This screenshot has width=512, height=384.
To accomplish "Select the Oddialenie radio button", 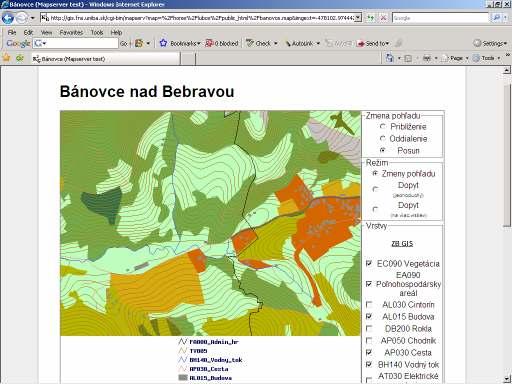I will coord(383,138).
